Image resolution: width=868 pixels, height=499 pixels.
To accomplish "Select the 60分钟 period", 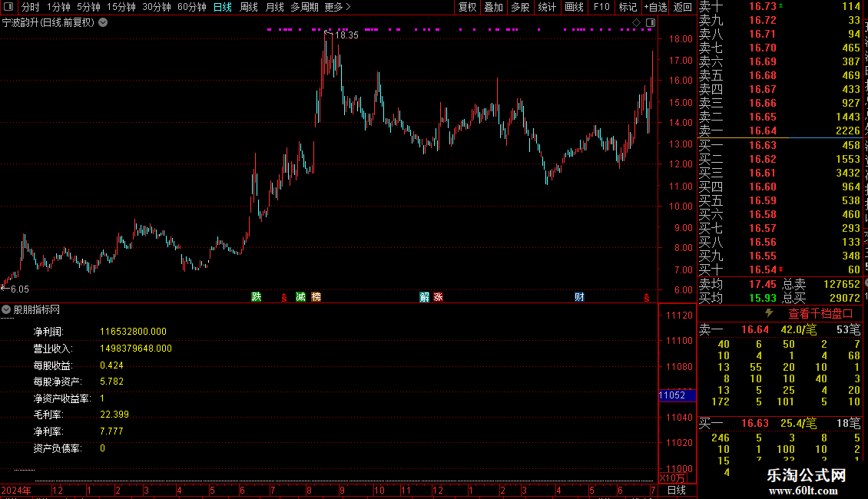I will coord(192,7).
